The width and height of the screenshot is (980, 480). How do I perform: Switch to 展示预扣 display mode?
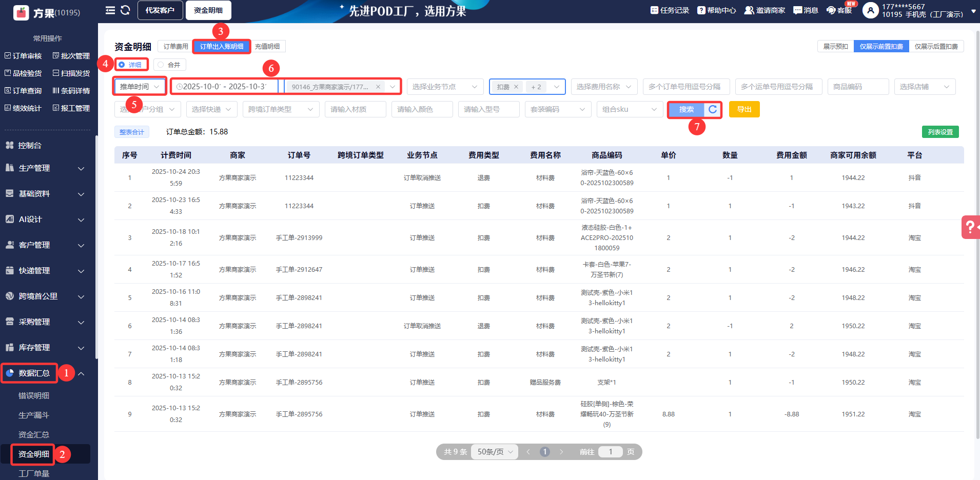tap(836, 47)
